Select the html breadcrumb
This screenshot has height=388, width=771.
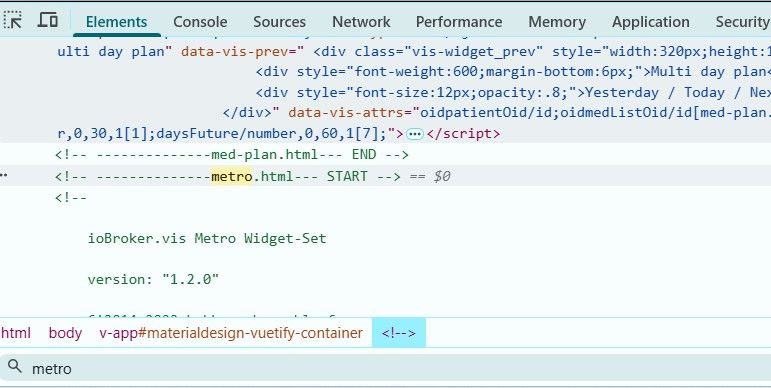16,333
